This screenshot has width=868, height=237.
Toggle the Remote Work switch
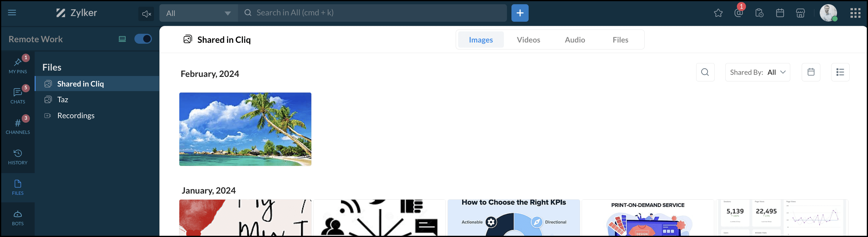[143, 39]
